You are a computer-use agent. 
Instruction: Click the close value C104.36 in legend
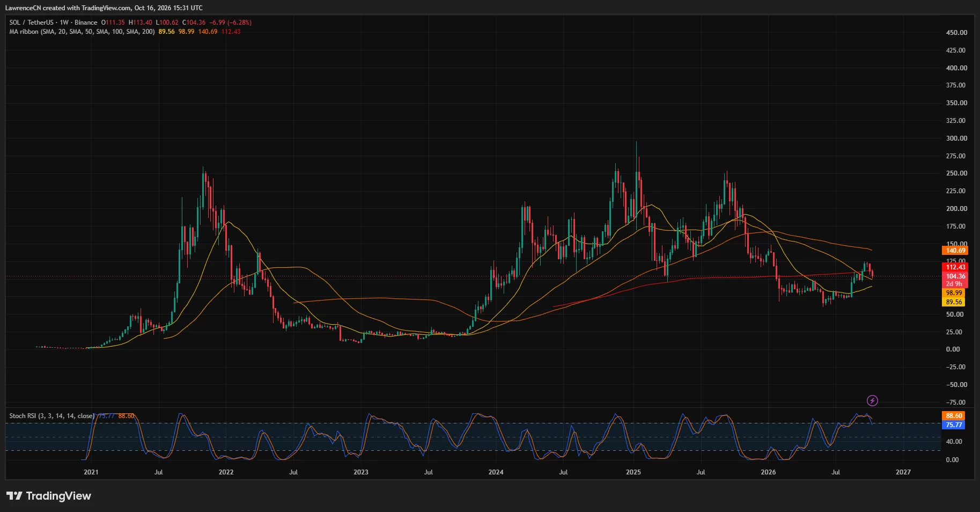click(194, 23)
